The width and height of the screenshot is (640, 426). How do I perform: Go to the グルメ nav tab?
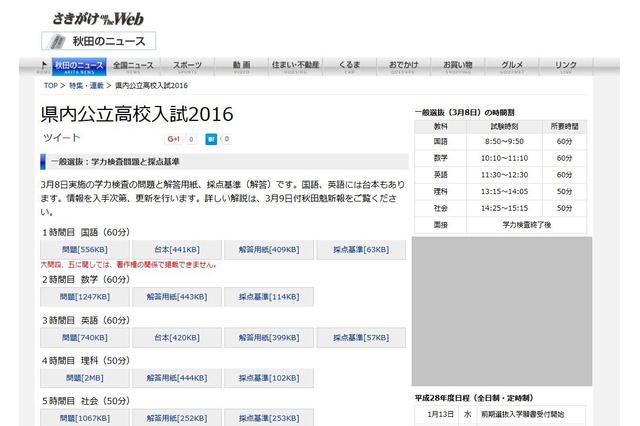click(x=512, y=67)
